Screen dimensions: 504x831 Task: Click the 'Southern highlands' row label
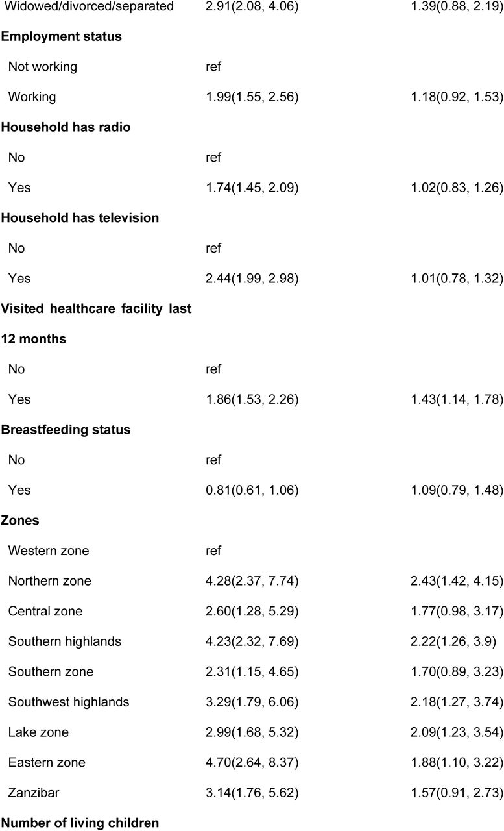coord(65,641)
